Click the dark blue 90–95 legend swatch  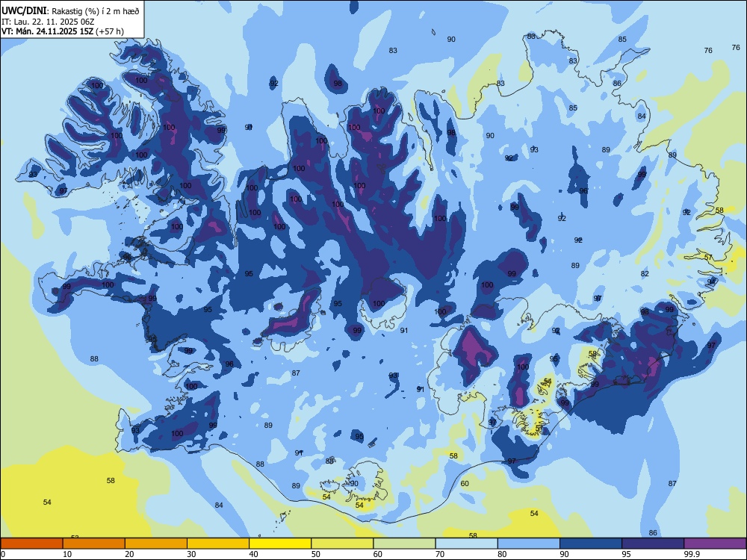coord(591,544)
